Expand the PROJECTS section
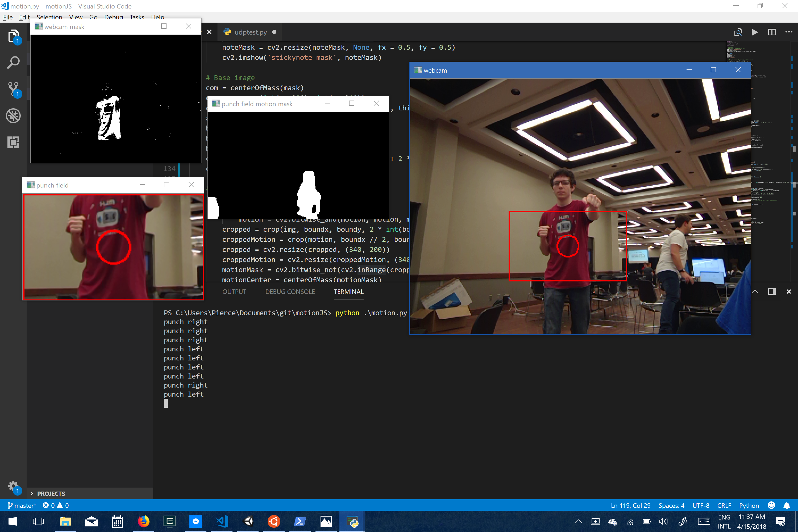 click(x=51, y=494)
